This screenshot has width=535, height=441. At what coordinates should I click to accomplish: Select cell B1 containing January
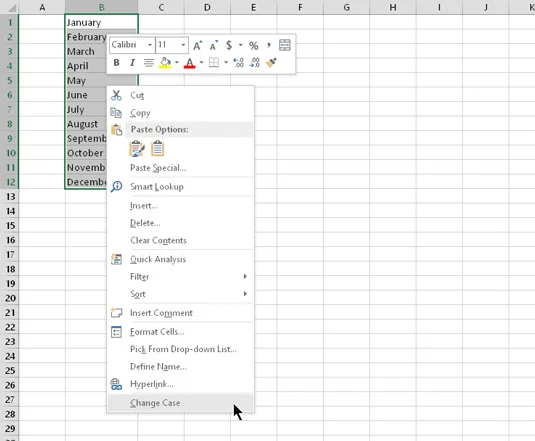(x=101, y=23)
